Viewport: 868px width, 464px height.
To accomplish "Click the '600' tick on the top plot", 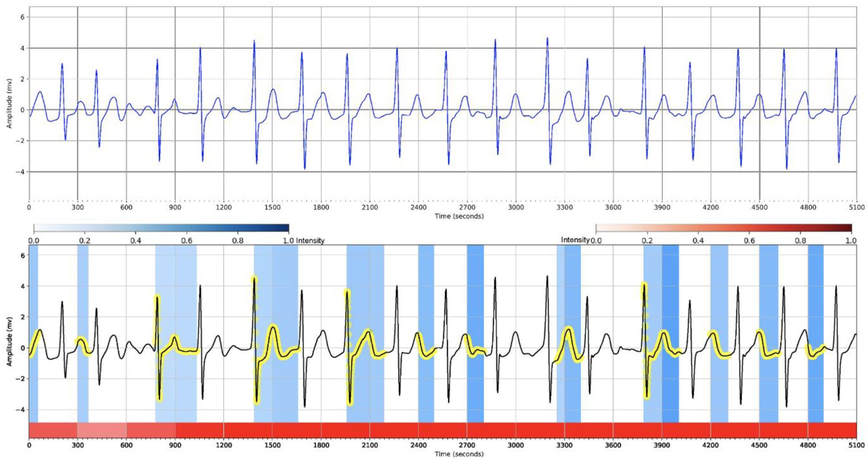I will pos(126,207).
